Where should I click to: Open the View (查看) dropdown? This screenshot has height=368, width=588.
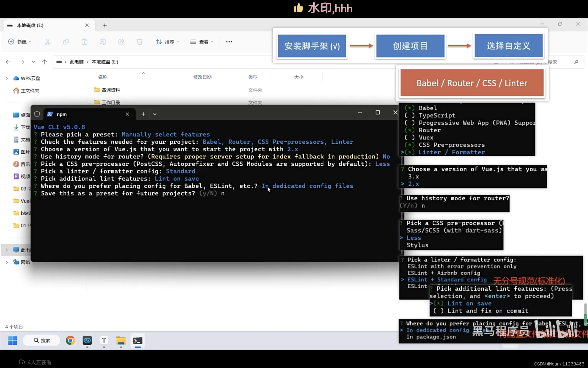click(202, 42)
